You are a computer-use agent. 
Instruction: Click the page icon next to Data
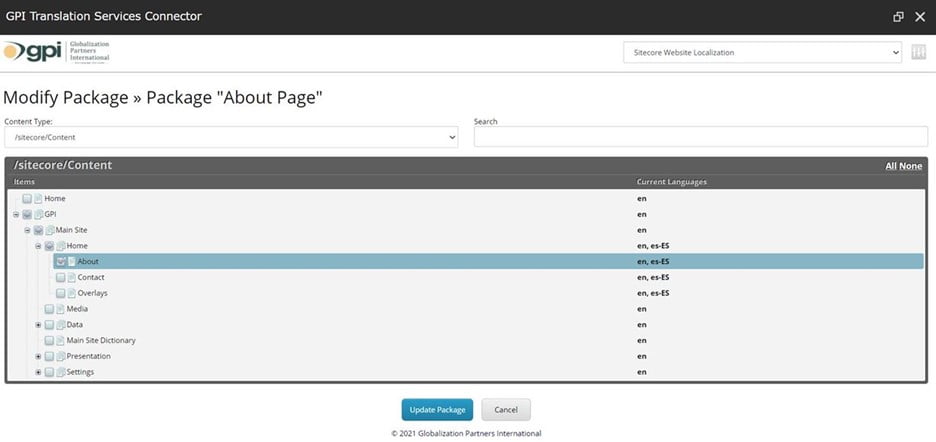(61, 325)
